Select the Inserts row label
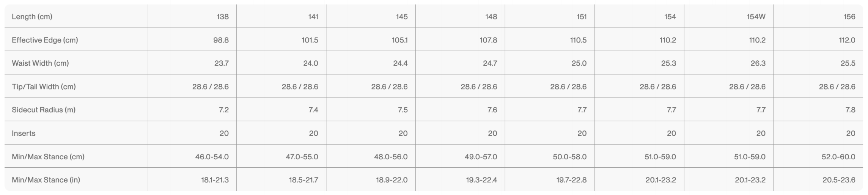Viewport: 868px width, 195px height. point(24,134)
